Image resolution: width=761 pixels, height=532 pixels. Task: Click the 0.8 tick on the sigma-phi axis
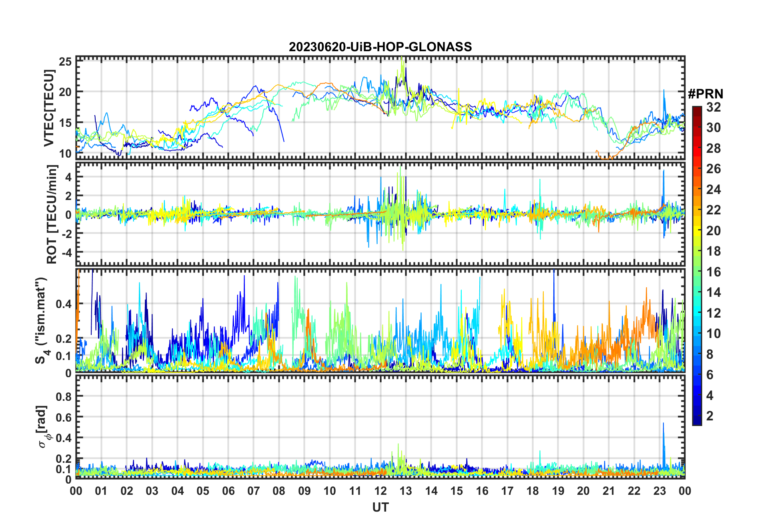coord(64,396)
